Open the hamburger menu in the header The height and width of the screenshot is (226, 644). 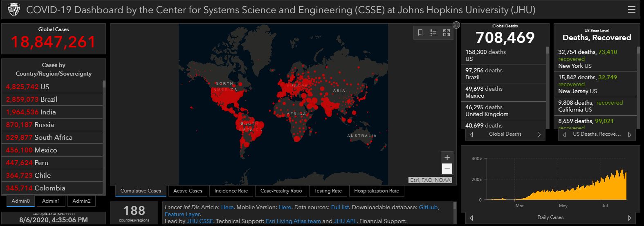point(631,10)
